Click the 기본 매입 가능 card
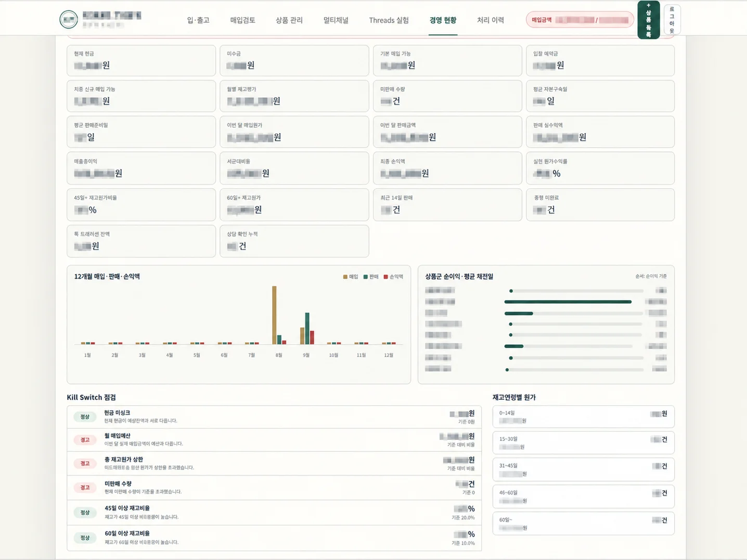 tap(447, 60)
